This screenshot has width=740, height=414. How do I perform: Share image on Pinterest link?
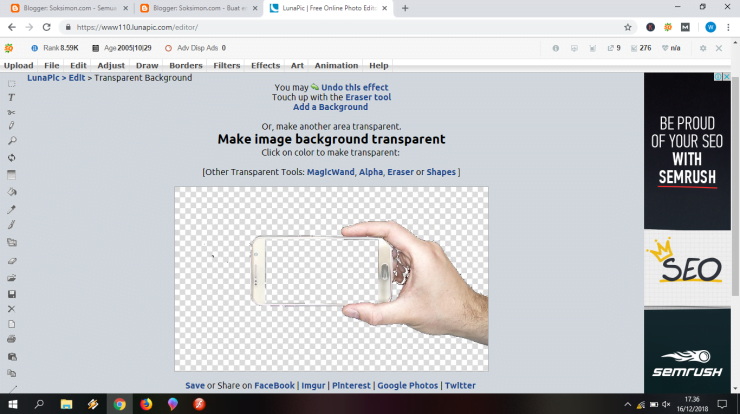tap(351, 385)
